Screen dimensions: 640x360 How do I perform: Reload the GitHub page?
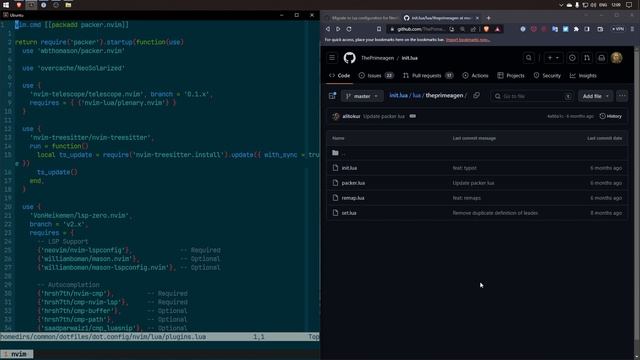[x=349, y=29]
